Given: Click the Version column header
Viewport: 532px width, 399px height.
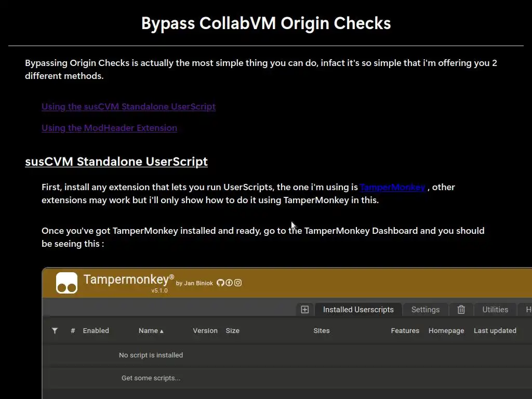Looking at the screenshot, I should [x=205, y=330].
